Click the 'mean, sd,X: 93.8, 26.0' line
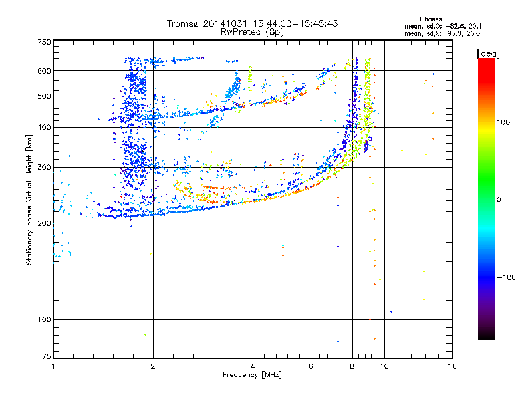The height and width of the screenshot is (399, 532). point(442,33)
